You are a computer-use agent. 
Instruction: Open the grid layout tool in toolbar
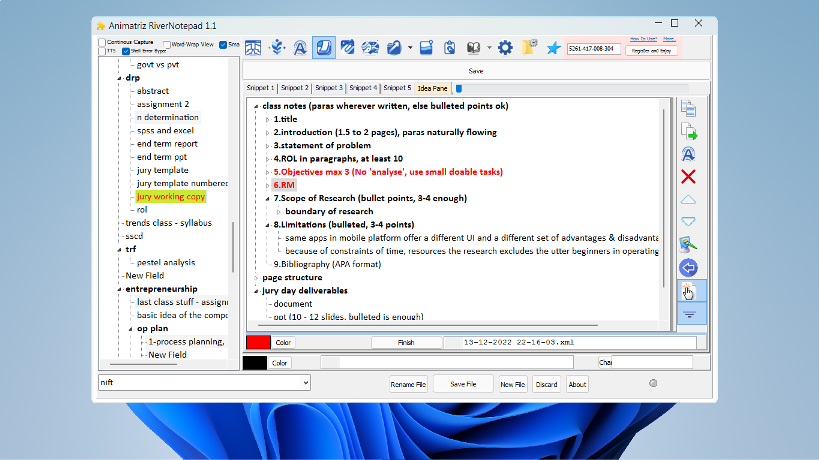coord(253,48)
